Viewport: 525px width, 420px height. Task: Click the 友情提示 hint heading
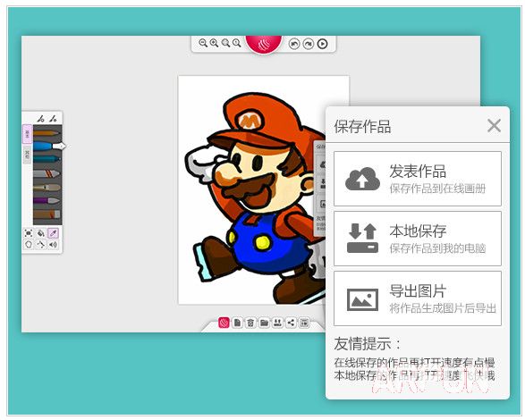368,344
